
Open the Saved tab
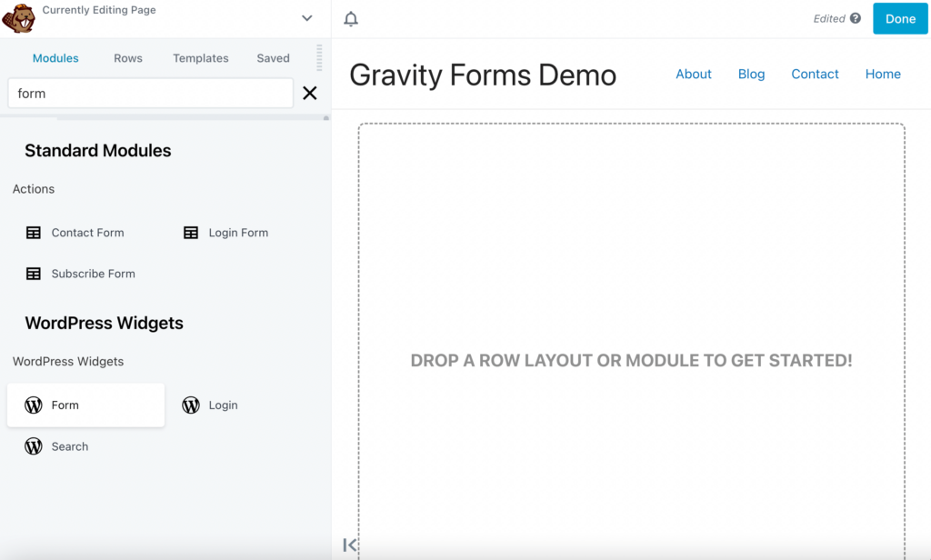click(272, 57)
